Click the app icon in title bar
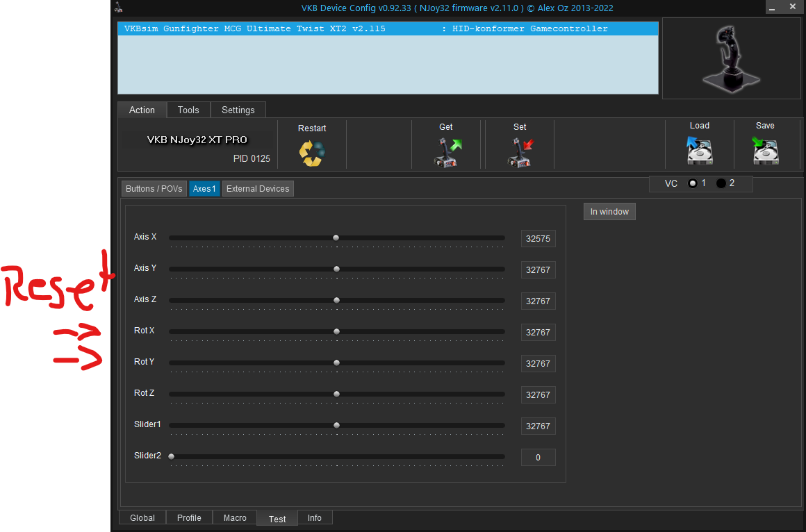This screenshot has width=806, height=532. (x=119, y=8)
